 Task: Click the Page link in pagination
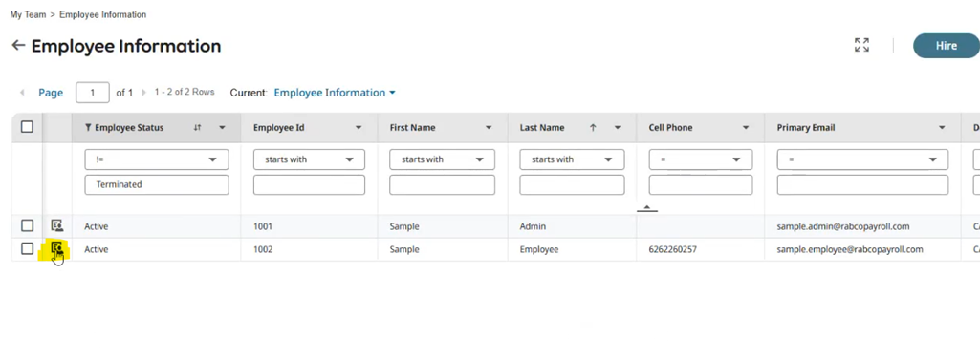click(x=51, y=93)
